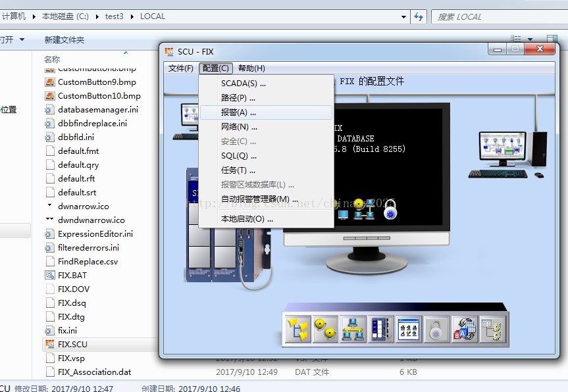Click 计算机 in the address breadcrumb
The width and height of the screenshot is (568, 392).
pos(14,16)
